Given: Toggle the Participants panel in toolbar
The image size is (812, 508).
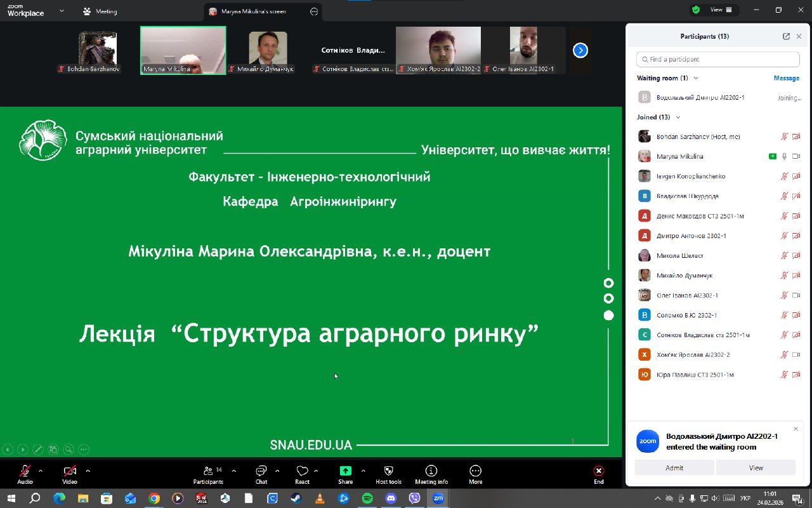Looking at the screenshot, I should tap(208, 471).
